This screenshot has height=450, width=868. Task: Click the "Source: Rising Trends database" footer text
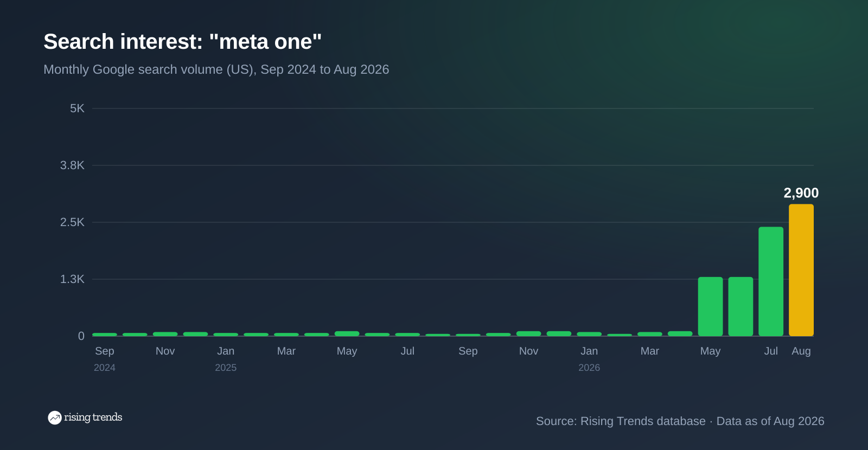coord(621,421)
